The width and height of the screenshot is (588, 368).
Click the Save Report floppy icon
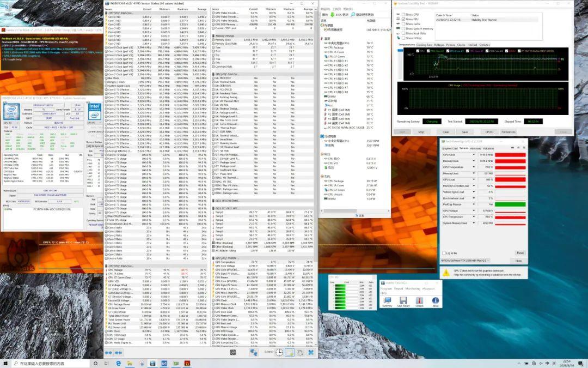point(403,300)
